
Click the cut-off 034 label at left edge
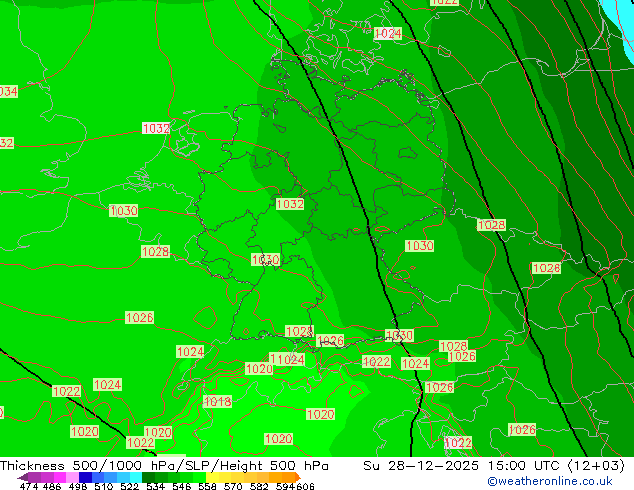8,92
